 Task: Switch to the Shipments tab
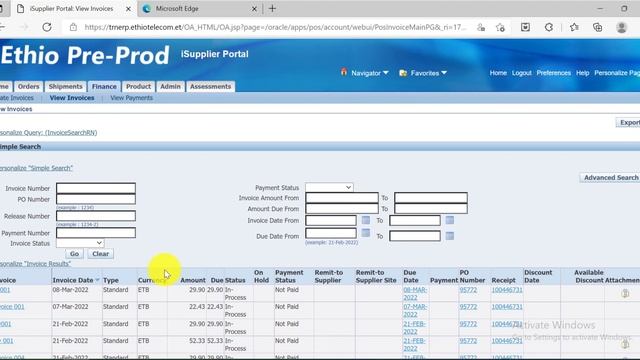(65, 87)
